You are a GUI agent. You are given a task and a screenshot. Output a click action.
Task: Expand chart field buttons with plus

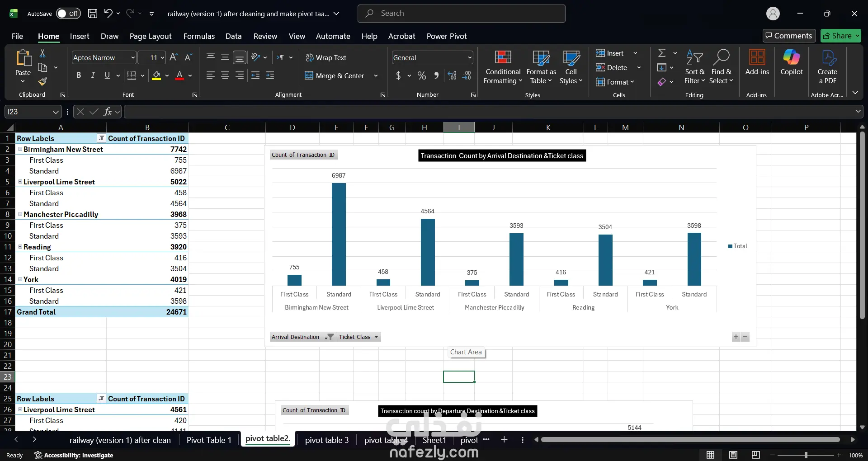[x=736, y=337]
